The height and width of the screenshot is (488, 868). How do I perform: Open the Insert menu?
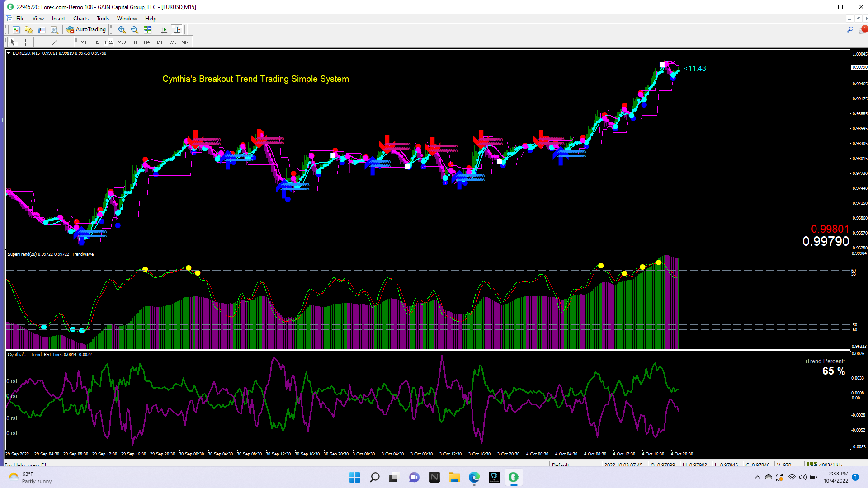click(58, 19)
